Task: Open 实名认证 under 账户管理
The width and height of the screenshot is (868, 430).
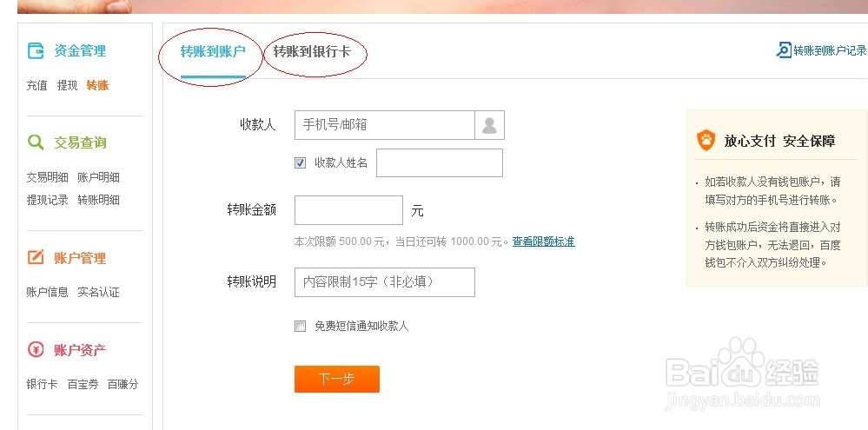Action: [x=98, y=292]
